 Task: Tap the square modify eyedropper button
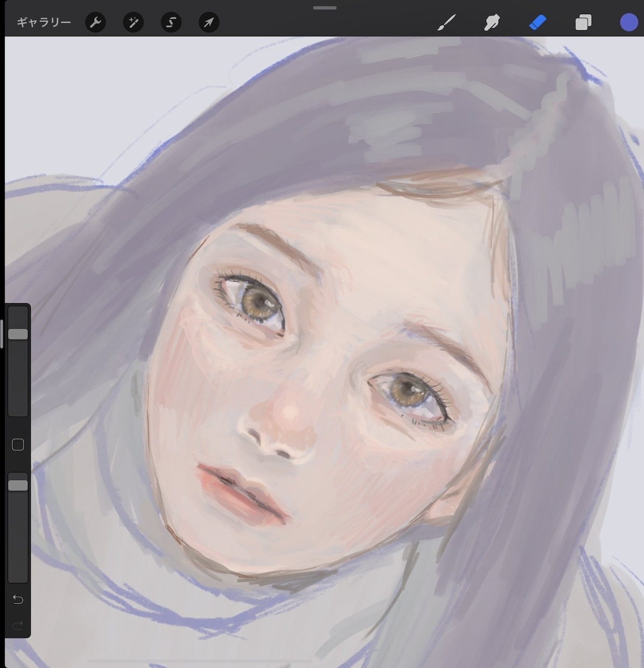click(x=18, y=444)
